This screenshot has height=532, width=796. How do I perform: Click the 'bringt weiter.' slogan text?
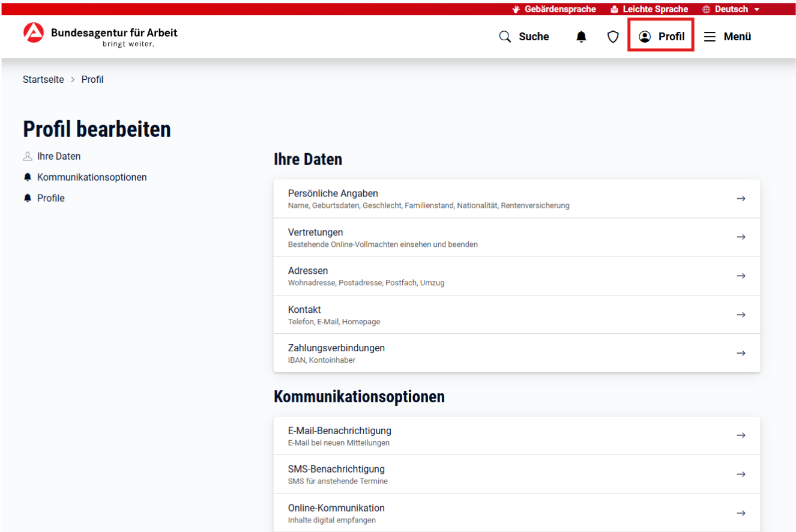click(x=128, y=44)
